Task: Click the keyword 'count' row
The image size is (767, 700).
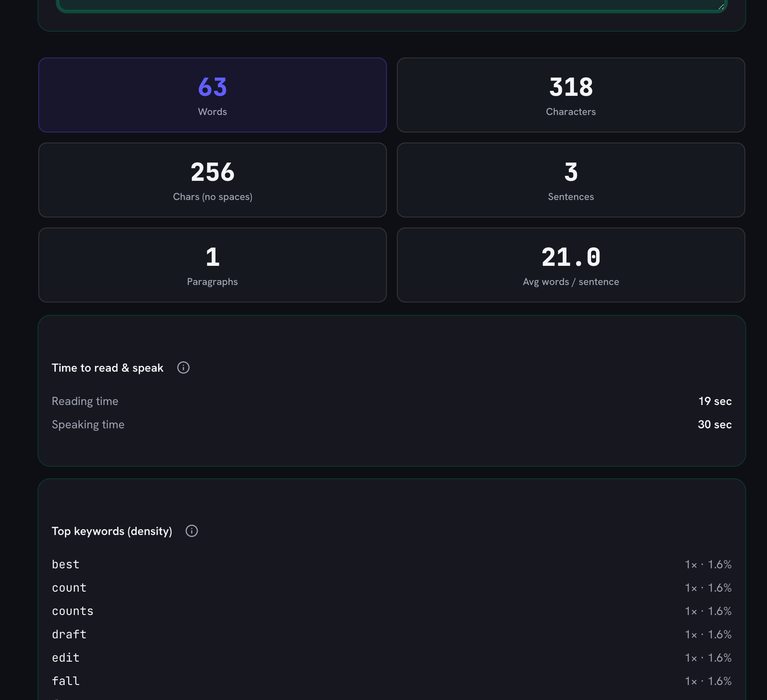Action: [x=392, y=587]
